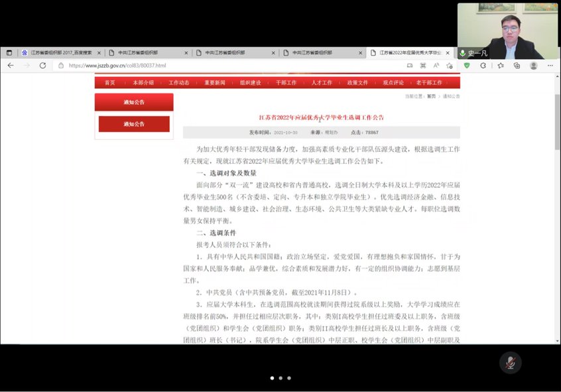Add this page to favorites

450,66
